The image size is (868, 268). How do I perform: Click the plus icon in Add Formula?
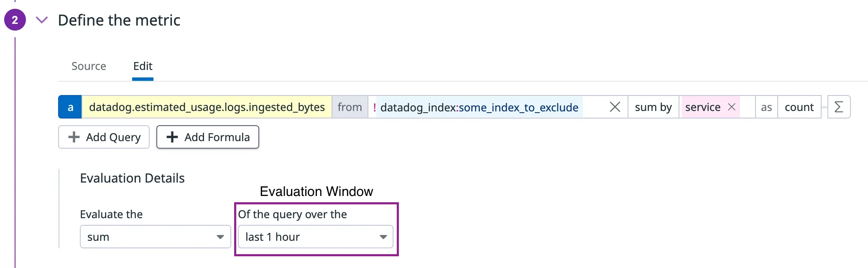pos(172,137)
